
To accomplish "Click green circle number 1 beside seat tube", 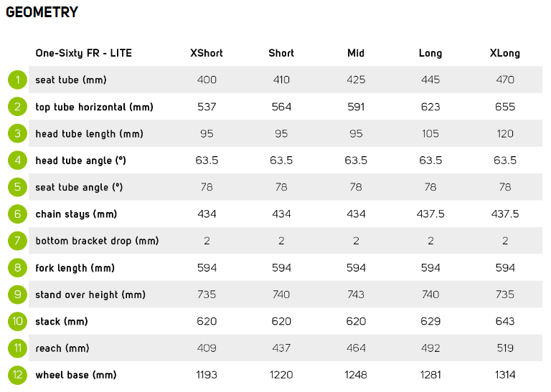I will coord(17,80).
